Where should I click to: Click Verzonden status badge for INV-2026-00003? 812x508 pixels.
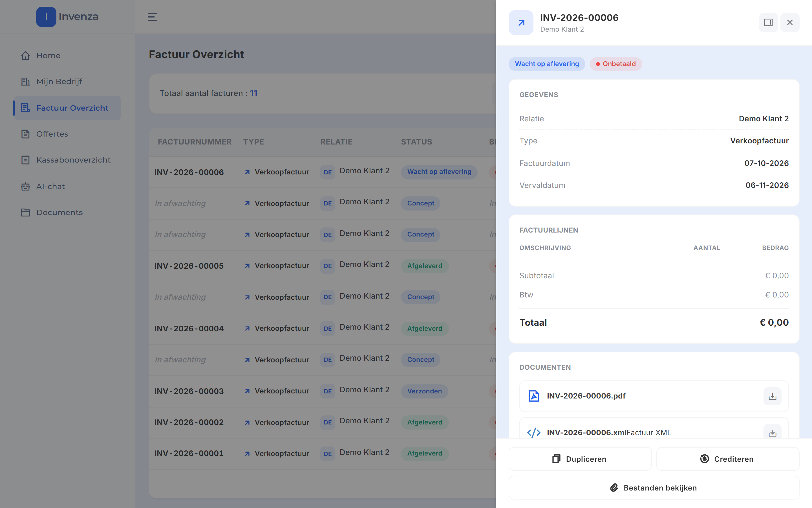(x=424, y=391)
